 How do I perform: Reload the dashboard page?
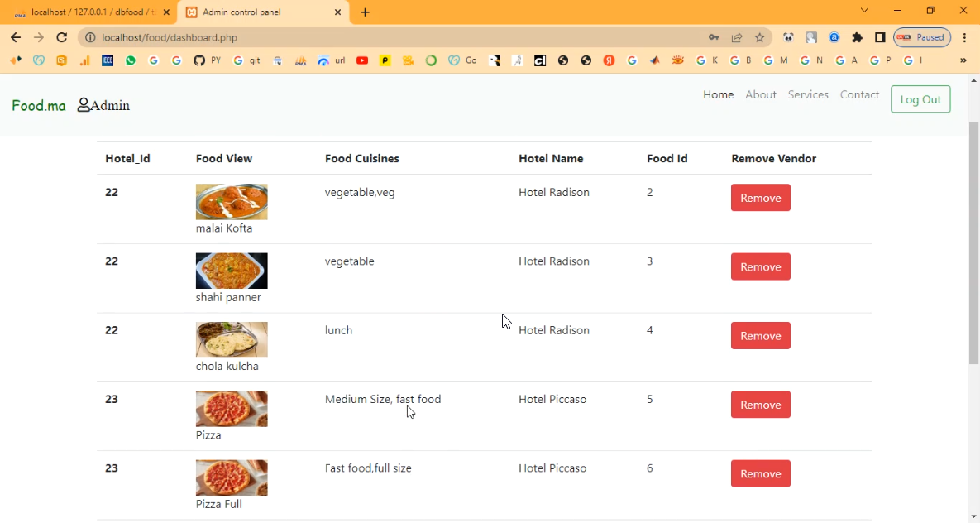click(61, 37)
